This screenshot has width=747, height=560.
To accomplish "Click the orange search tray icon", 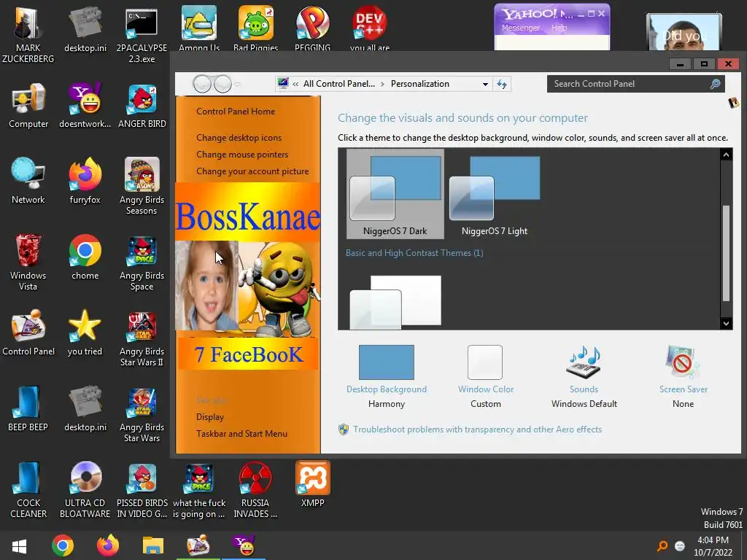I will point(662,546).
